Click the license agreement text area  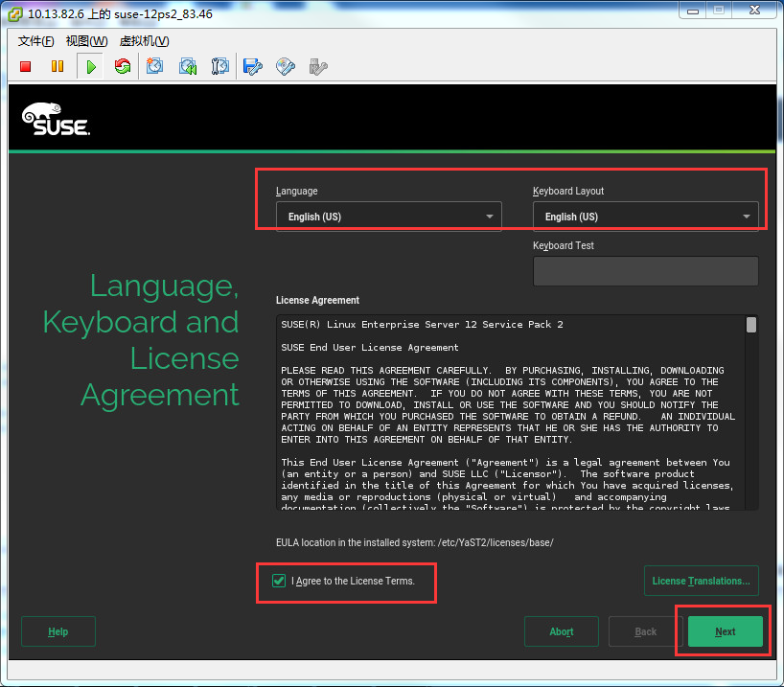511,413
